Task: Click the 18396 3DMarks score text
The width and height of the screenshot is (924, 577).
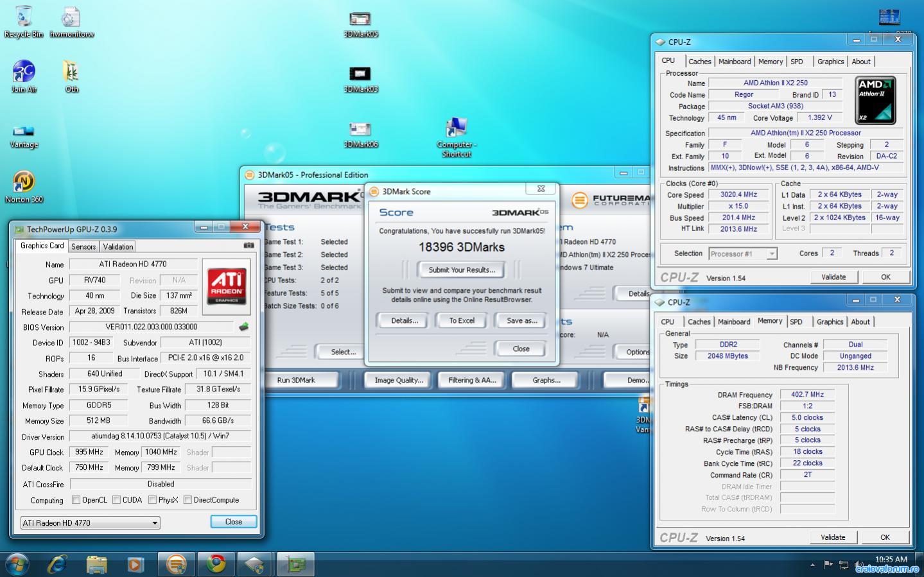Action: coord(462,247)
